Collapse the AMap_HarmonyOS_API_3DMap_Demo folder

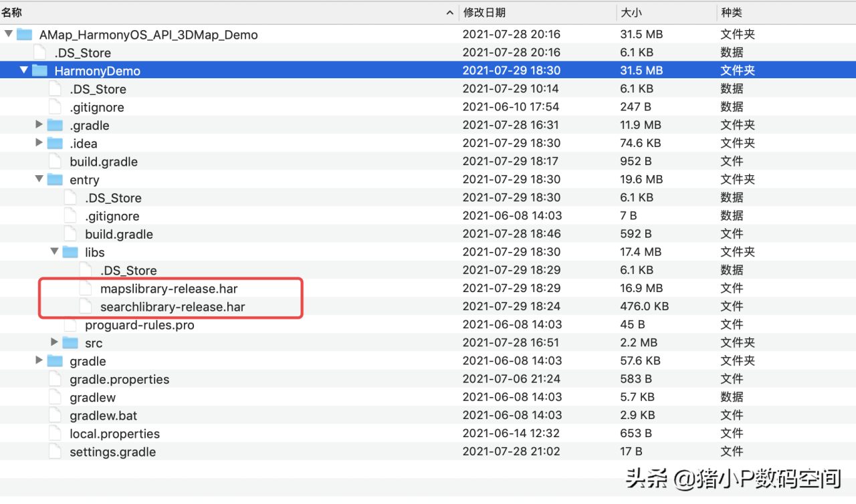[9, 33]
